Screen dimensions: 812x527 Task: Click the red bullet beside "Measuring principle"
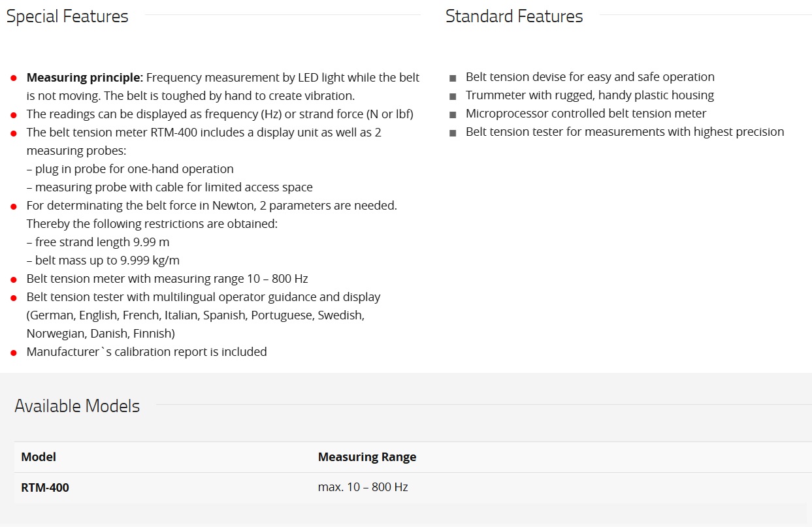tap(14, 78)
